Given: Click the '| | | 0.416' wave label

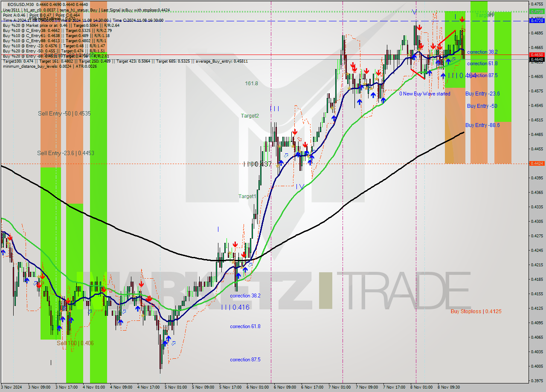Looking at the screenshot, I should 235,307.
